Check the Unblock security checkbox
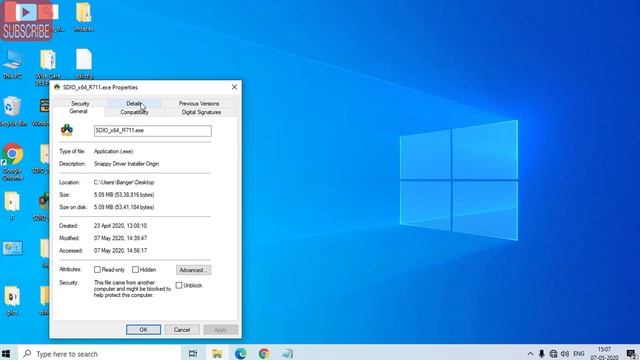Viewport: 640px width, 360px height. pyautogui.click(x=179, y=285)
